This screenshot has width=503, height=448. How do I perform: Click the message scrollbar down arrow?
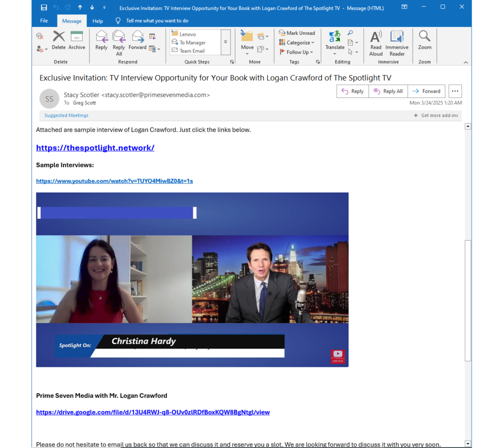pyautogui.click(x=468, y=444)
